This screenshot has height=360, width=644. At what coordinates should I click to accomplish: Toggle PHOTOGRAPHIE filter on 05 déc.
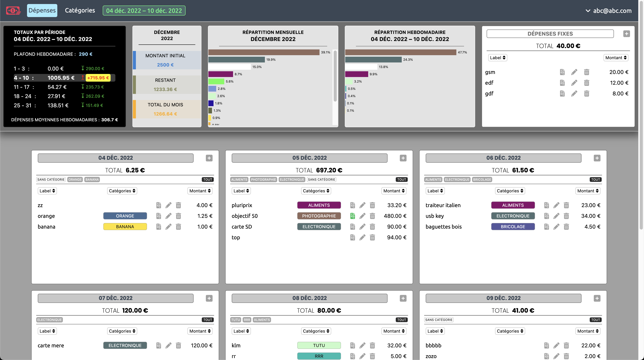[263, 179]
